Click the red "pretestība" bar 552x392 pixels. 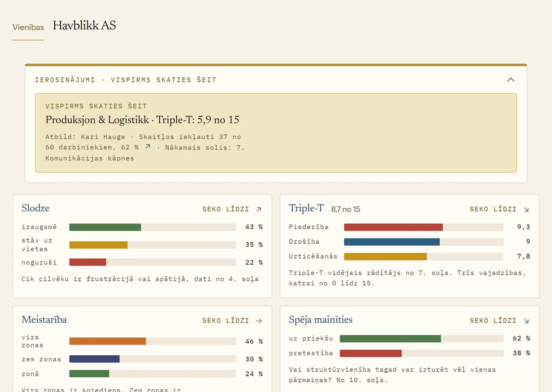pos(371,353)
